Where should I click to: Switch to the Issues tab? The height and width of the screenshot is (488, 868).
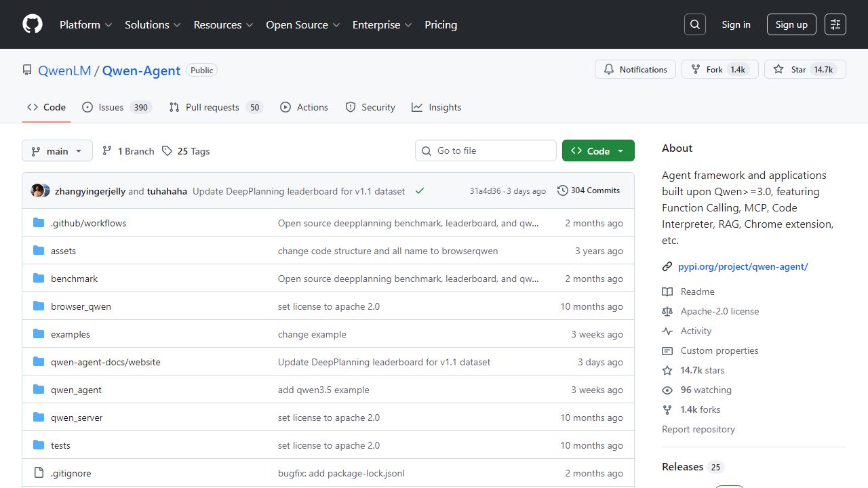[x=117, y=107]
